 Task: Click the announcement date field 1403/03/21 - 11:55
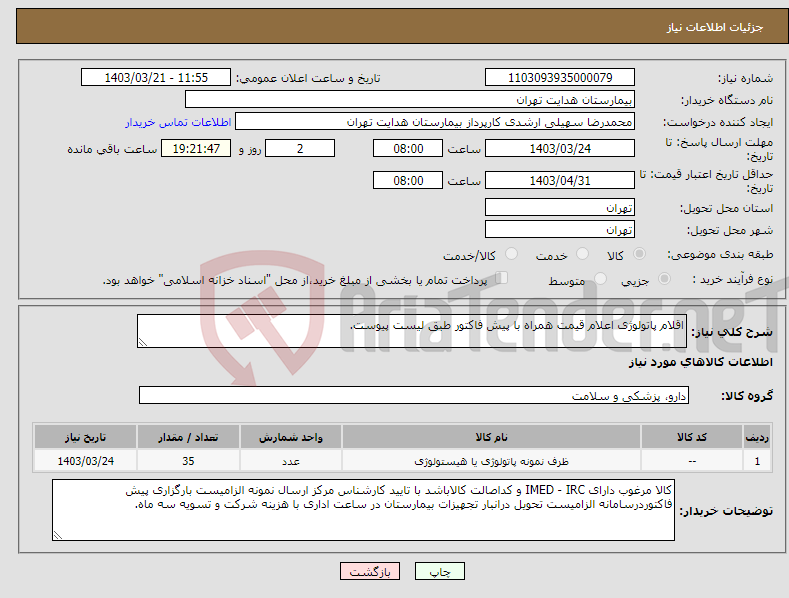pyautogui.click(x=156, y=78)
